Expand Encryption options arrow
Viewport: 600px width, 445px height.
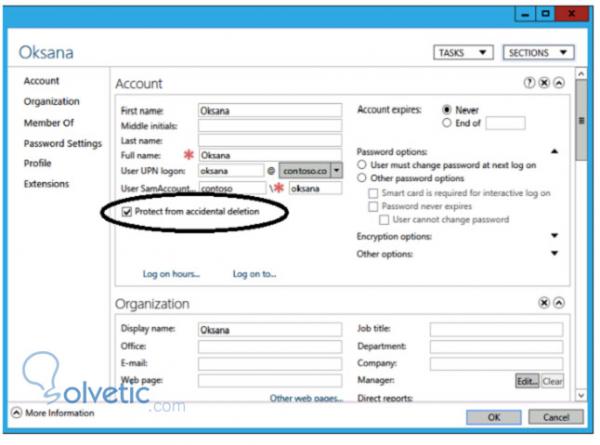click(x=554, y=235)
